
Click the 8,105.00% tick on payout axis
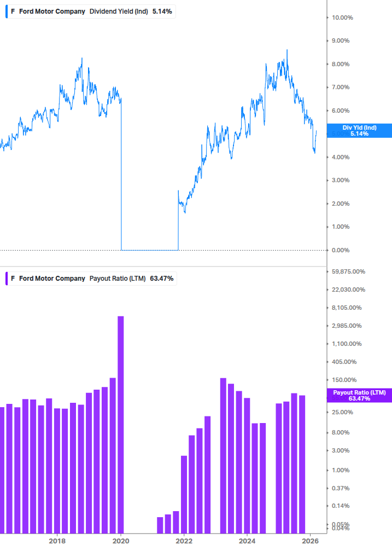(347, 308)
